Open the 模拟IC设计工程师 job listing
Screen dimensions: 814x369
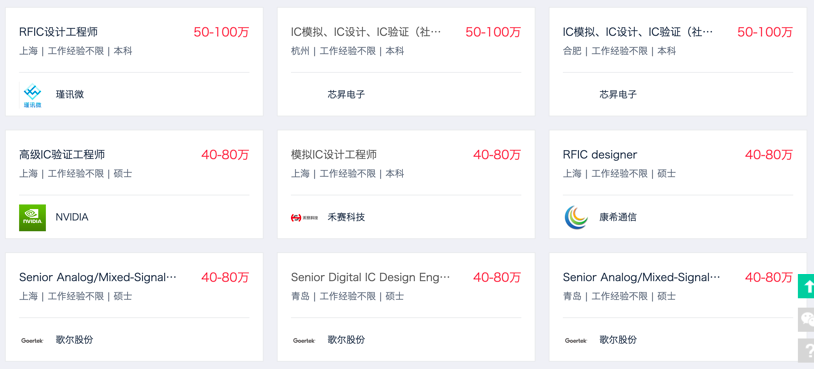coord(334,155)
